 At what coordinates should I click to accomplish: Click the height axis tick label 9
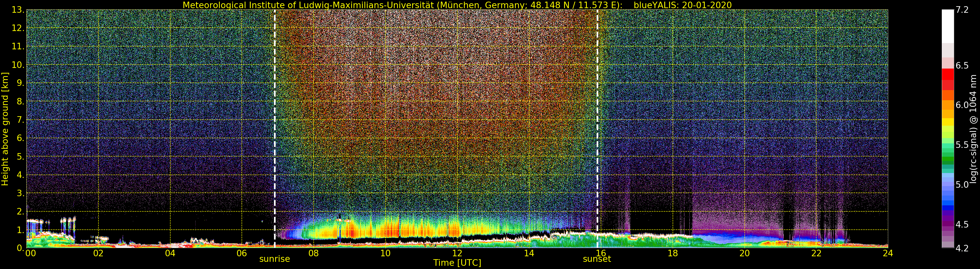tap(21, 83)
